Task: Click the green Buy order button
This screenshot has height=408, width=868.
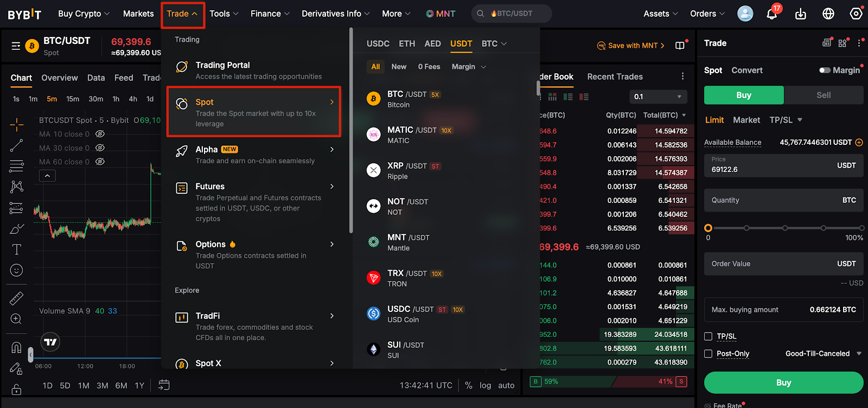Action: 783,382
